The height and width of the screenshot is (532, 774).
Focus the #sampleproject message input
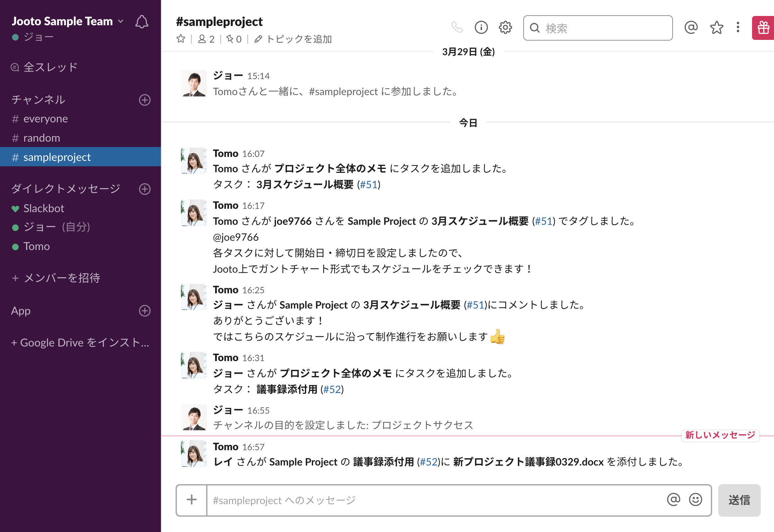coord(433,500)
